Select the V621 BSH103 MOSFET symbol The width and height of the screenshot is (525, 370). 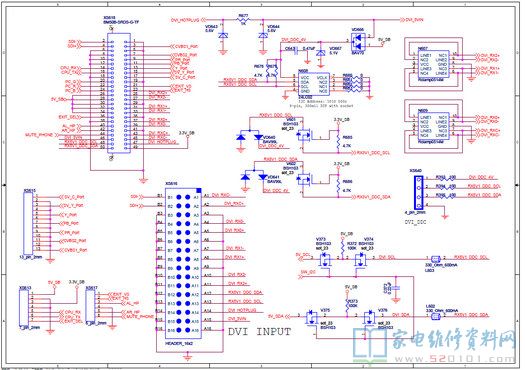(x=304, y=135)
